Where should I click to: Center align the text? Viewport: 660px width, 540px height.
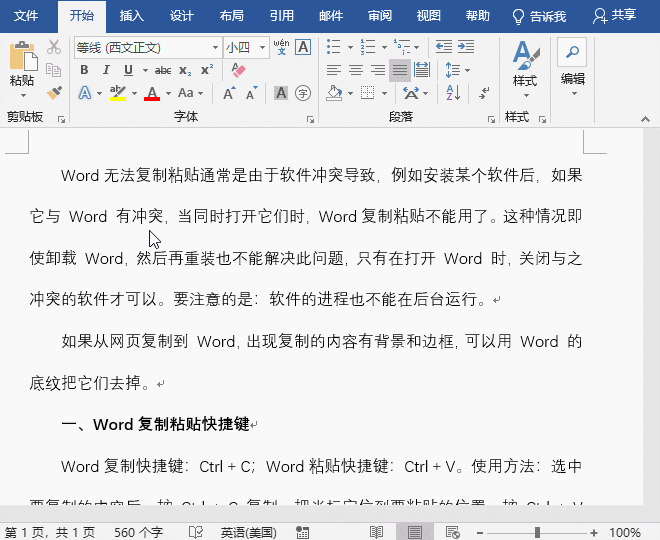click(356, 70)
